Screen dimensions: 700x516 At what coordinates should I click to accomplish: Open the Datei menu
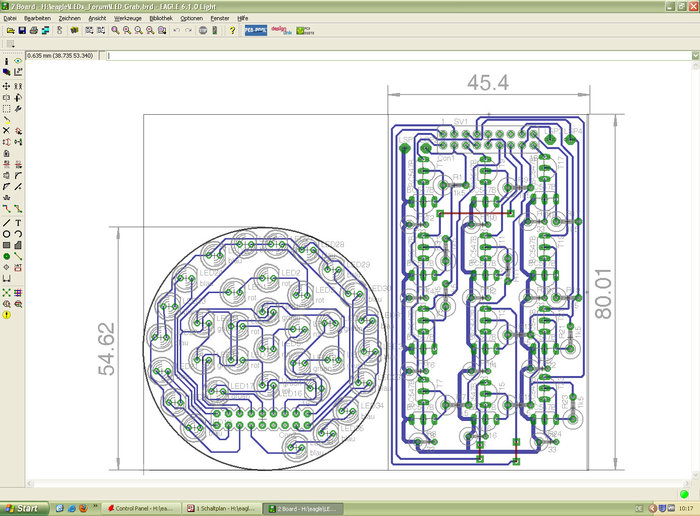point(12,18)
